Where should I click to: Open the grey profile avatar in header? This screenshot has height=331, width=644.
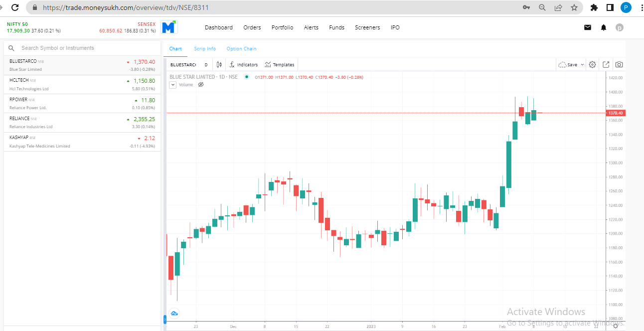click(620, 27)
